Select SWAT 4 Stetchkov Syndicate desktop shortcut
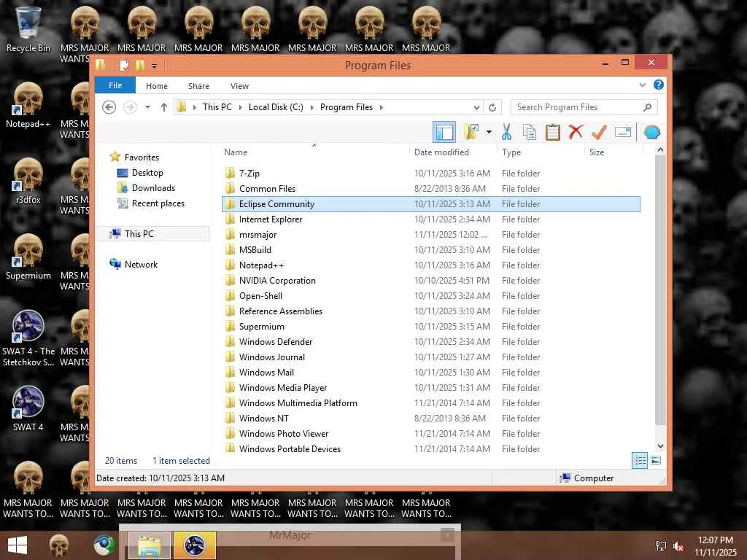This screenshot has width=747, height=560. tap(28, 338)
